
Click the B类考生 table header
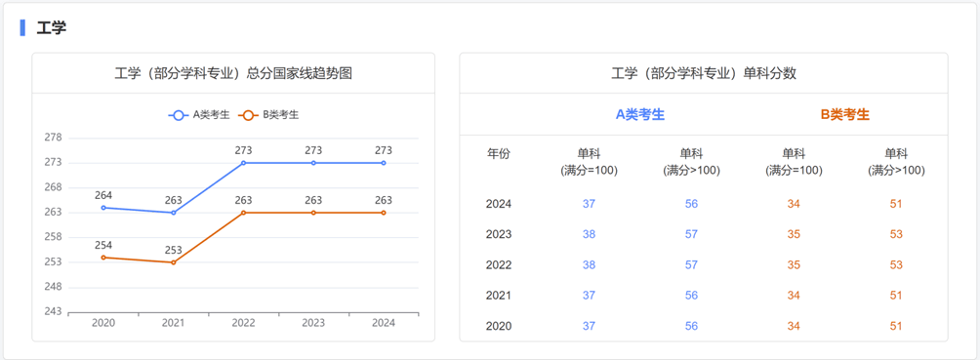[845, 115]
